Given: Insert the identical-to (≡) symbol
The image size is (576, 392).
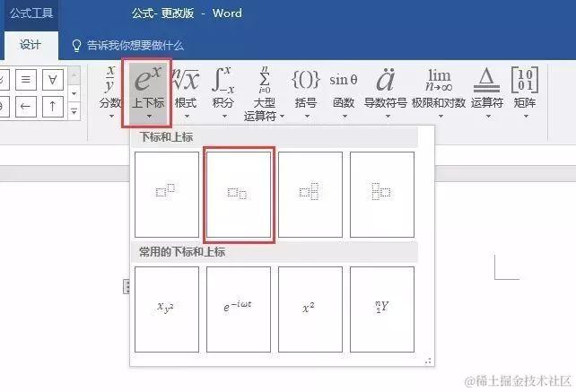Looking at the screenshot, I should (26, 79).
